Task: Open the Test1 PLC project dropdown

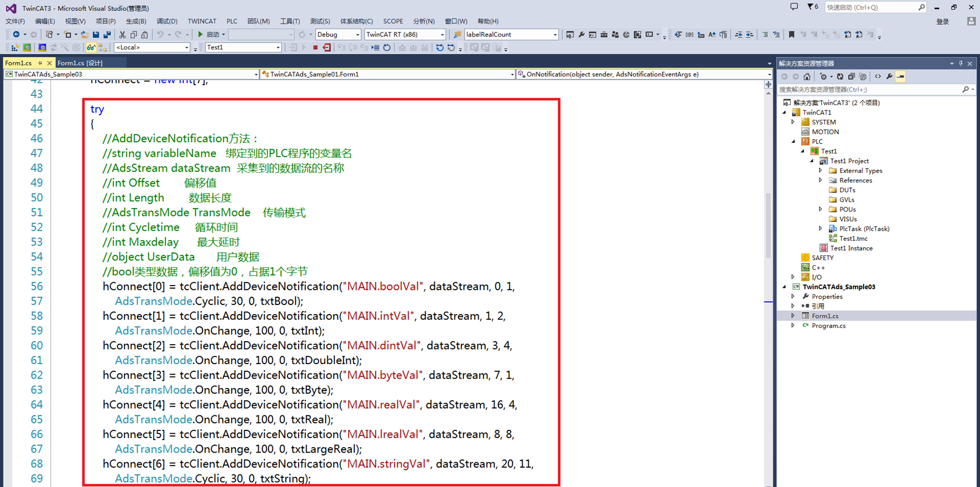Action: (x=244, y=47)
